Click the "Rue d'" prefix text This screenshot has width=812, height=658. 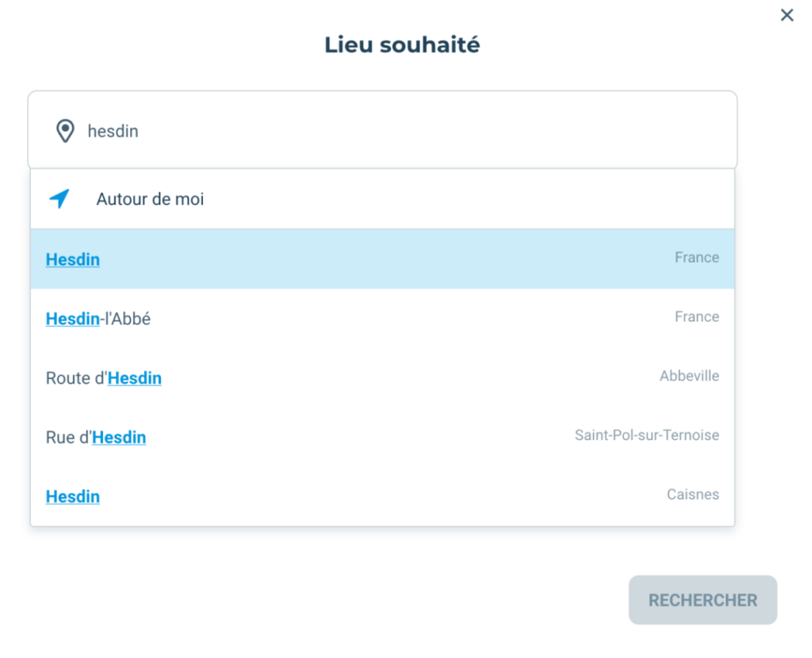(68, 438)
